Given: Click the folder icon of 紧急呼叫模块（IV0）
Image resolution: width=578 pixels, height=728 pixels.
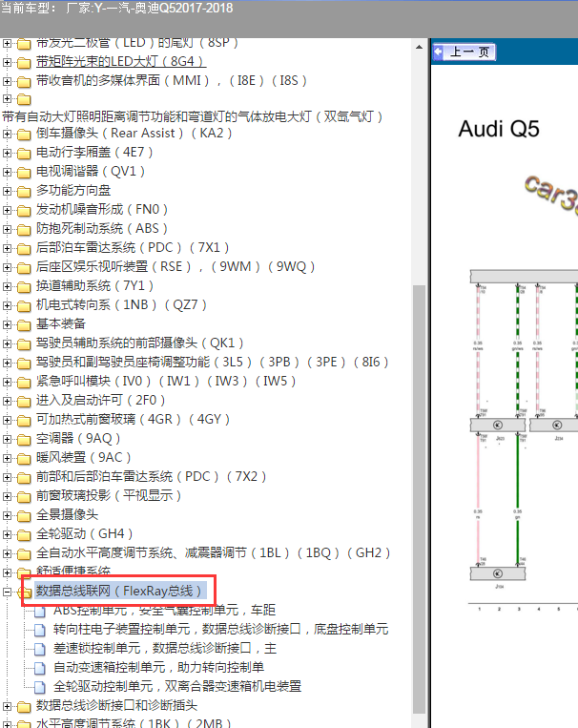Looking at the screenshot, I should coord(24,382).
